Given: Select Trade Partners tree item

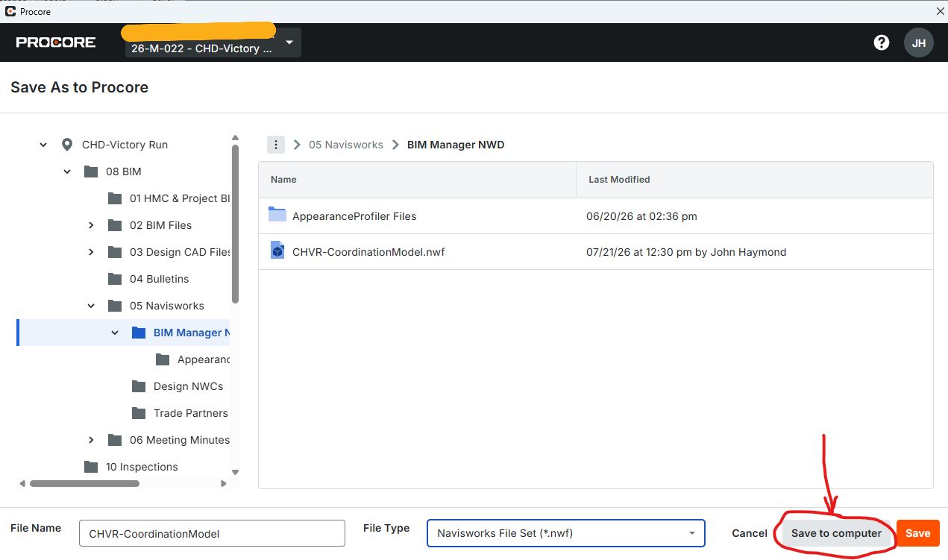Looking at the screenshot, I should [x=191, y=413].
